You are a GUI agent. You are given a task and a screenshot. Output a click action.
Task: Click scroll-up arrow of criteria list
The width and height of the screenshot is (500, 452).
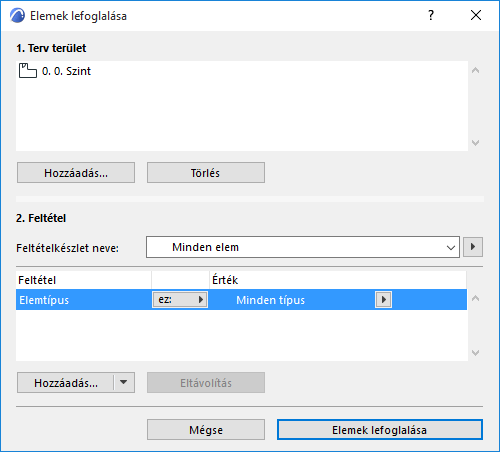pos(476,298)
